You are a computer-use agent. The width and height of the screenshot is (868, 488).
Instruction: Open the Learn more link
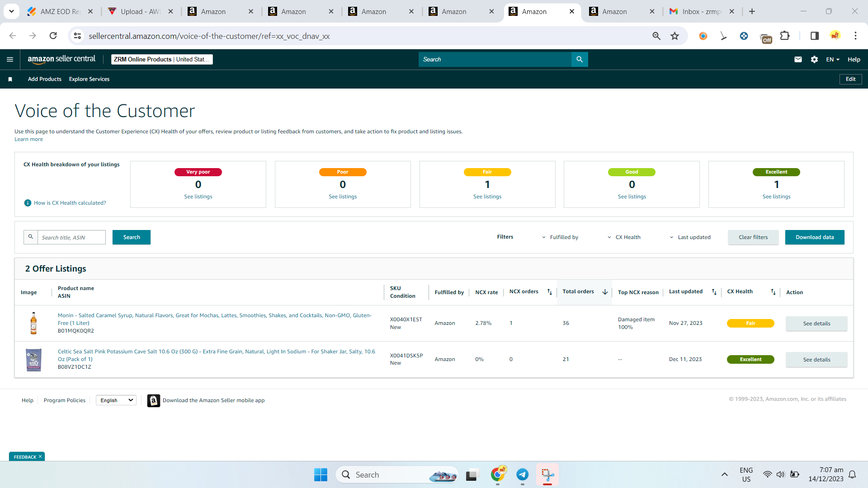click(x=28, y=139)
